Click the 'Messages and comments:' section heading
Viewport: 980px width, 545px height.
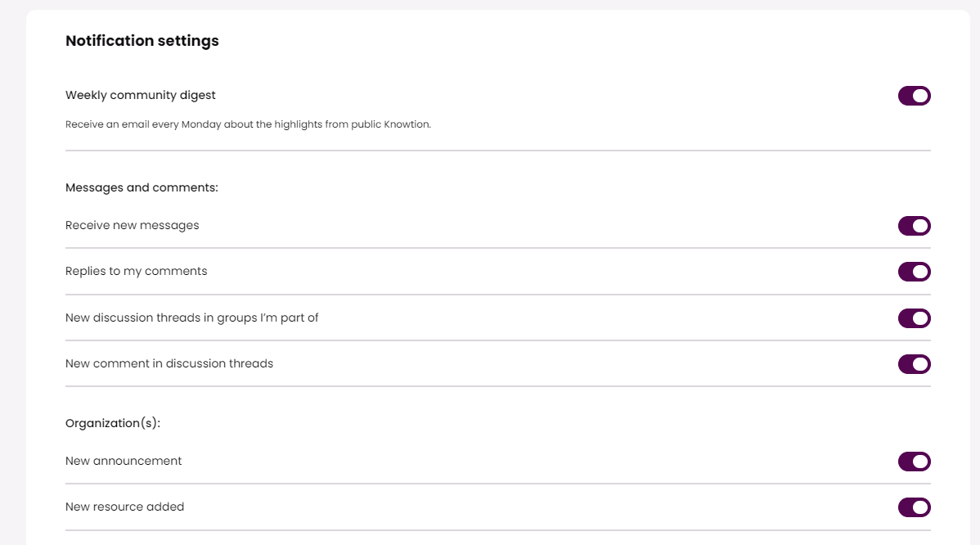pyautogui.click(x=142, y=187)
